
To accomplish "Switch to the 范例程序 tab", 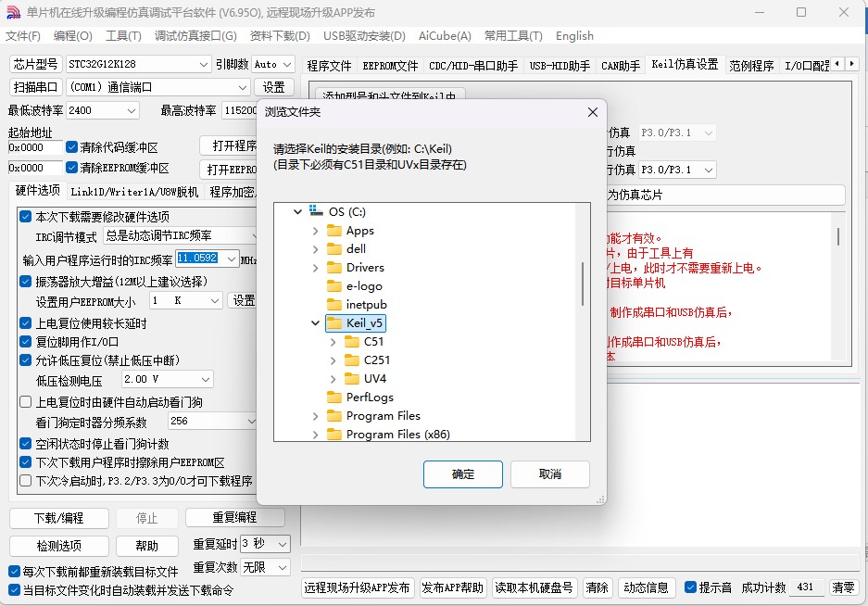I will pos(751,66).
